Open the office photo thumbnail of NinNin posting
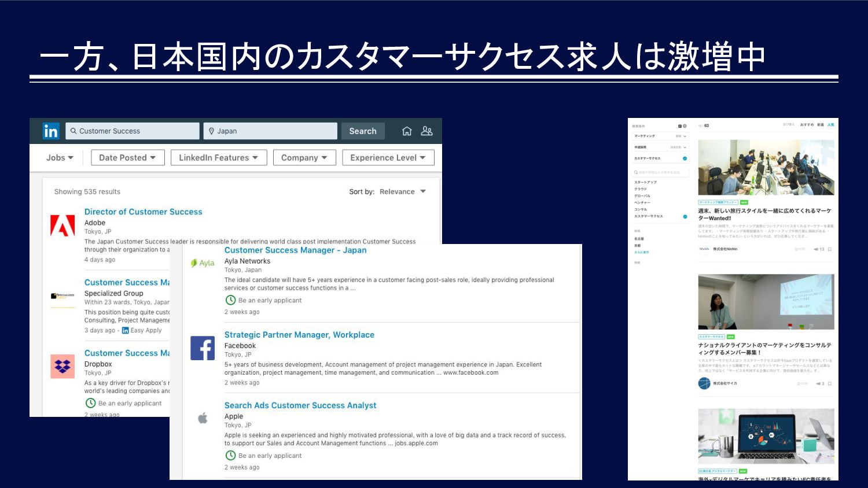Viewport: 868px width, 488px height. coord(766,168)
